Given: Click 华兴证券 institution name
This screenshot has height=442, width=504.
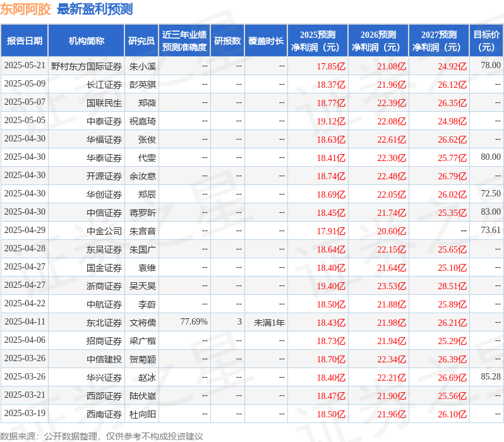Looking at the screenshot, I should [x=104, y=378].
